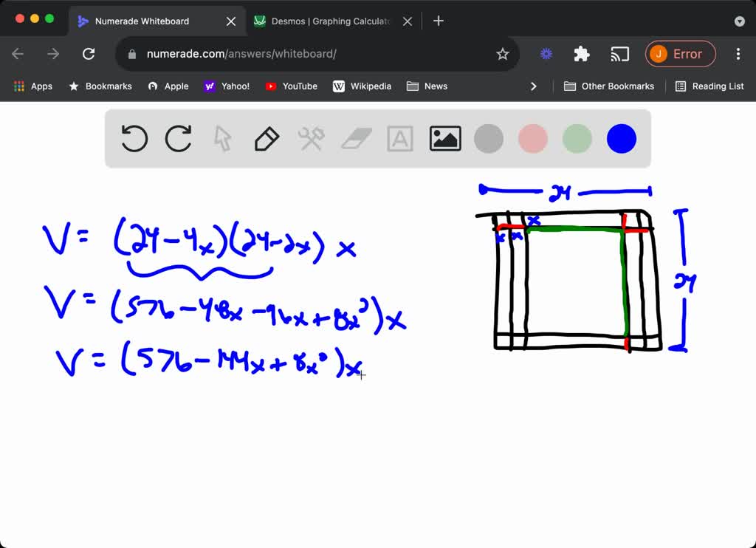Click the Error profile button
Viewport: 756px width, 548px height.
(x=680, y=53)
